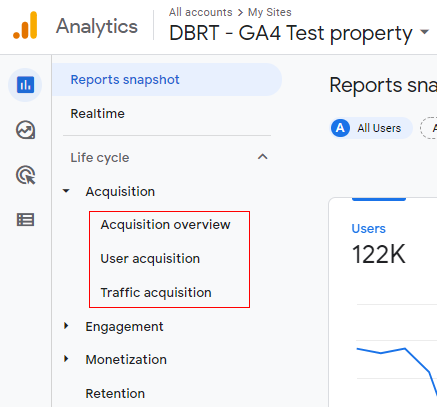The height and width of the screenshot is (407, 437).
Task: Select the Engagement menu item
Action: click(124, 327)
